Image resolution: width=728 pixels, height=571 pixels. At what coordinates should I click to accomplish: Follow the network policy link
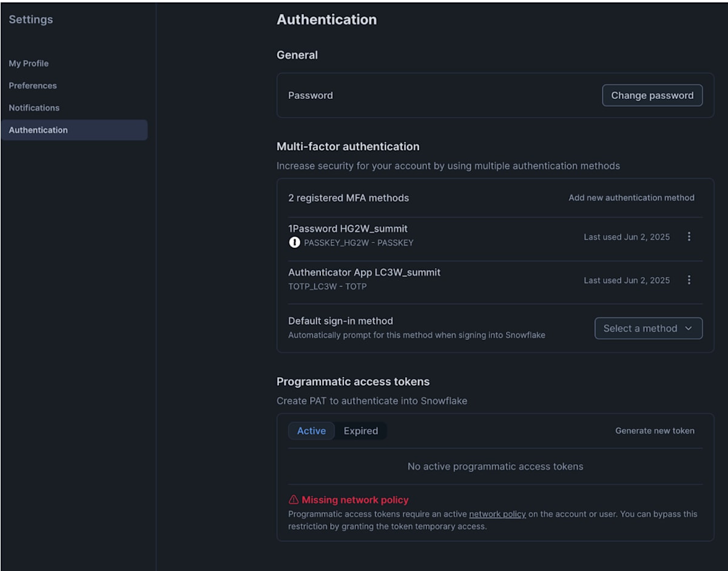[x=497, y=514]
